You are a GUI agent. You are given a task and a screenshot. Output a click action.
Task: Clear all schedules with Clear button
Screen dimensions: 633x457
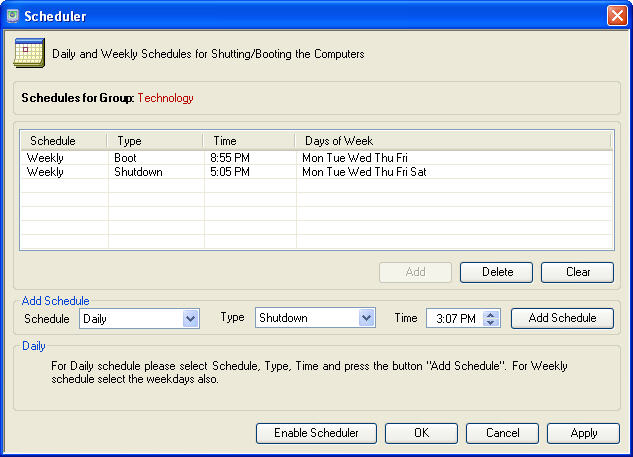coord(578,272)
